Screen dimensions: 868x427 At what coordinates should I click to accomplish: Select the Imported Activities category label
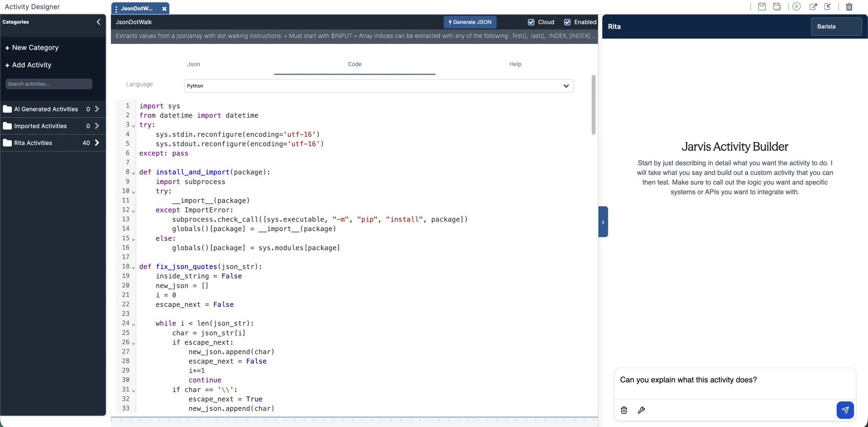coord(40,126)
